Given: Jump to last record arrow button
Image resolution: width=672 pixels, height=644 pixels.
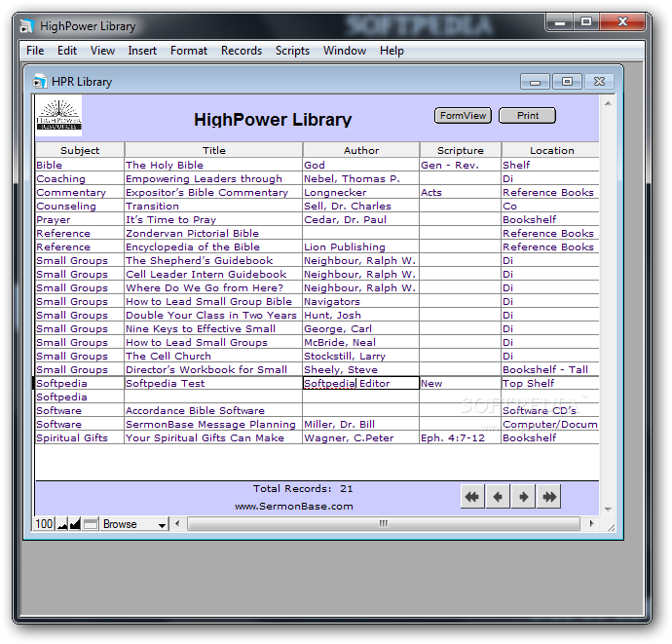Looking at the screenshot, I should coord(549,497).
